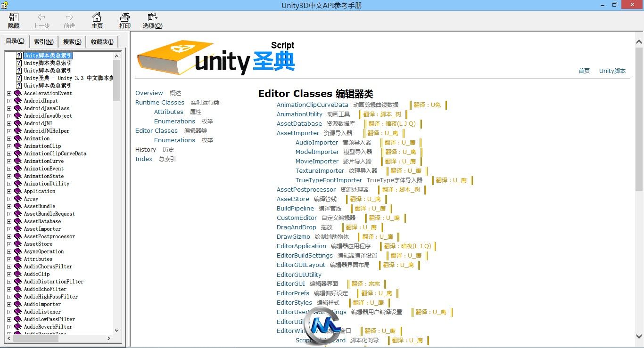
Task: Switch to the 目录 (Contents) tab
Action: (15, 41)
